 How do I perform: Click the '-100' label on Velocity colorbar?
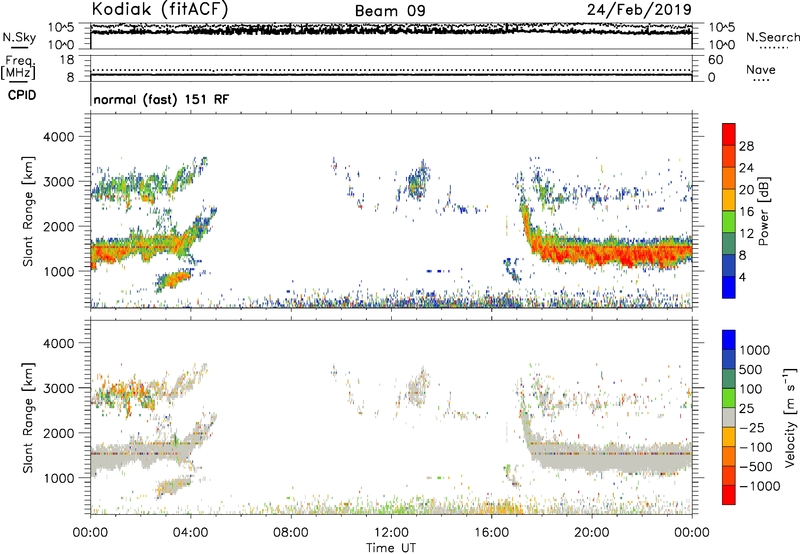tap(755, 447)
